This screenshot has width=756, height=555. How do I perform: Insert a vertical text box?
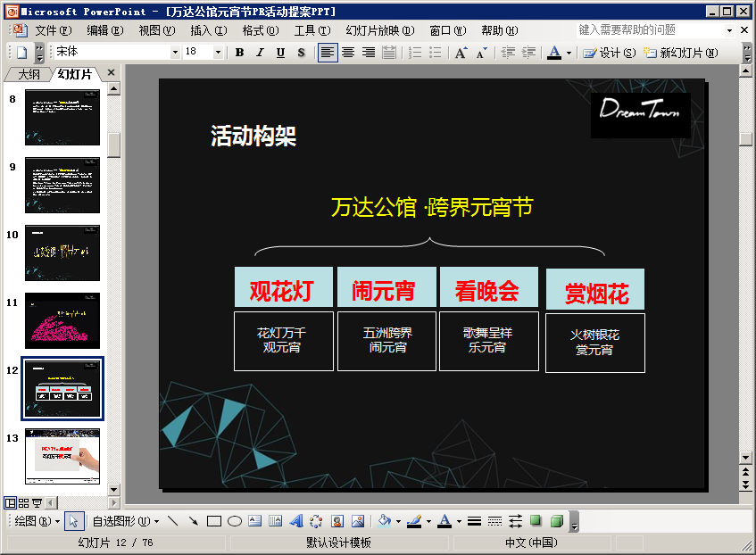click(275, 521)
